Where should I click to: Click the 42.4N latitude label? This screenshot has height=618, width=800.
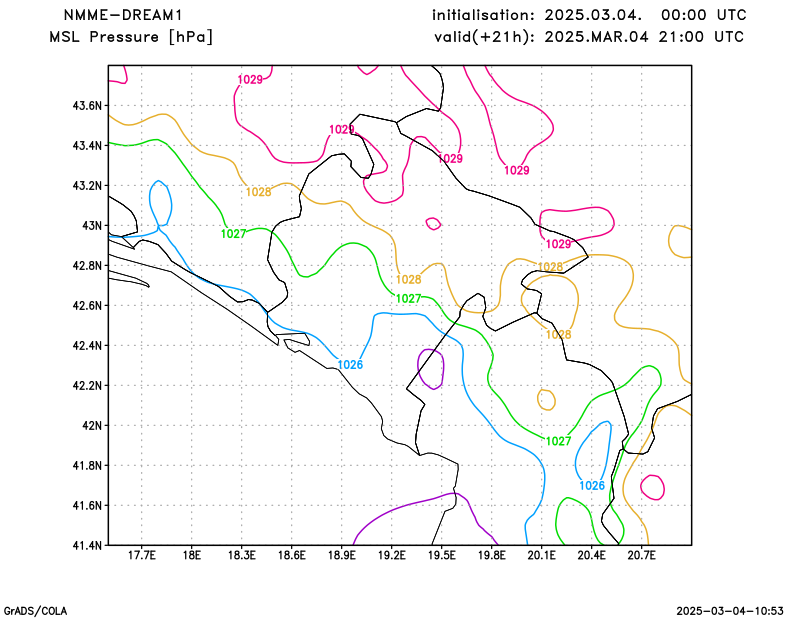click(87, 345)
